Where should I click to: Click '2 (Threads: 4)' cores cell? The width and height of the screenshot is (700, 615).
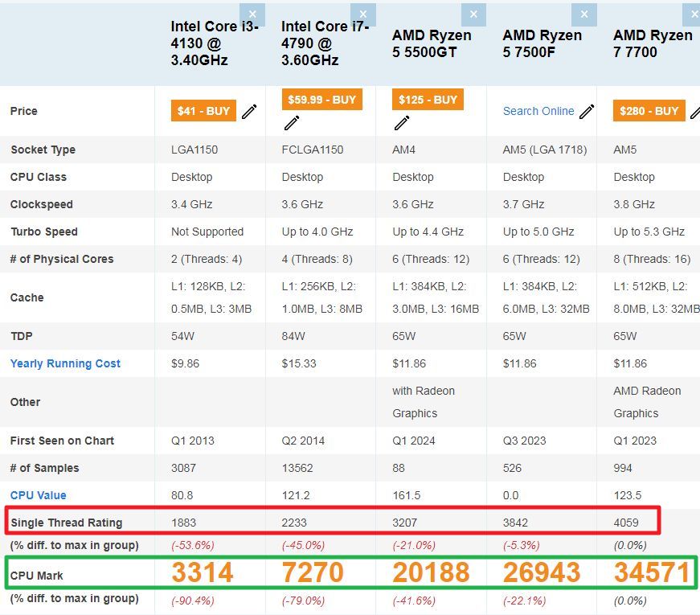tap(207, 259)
